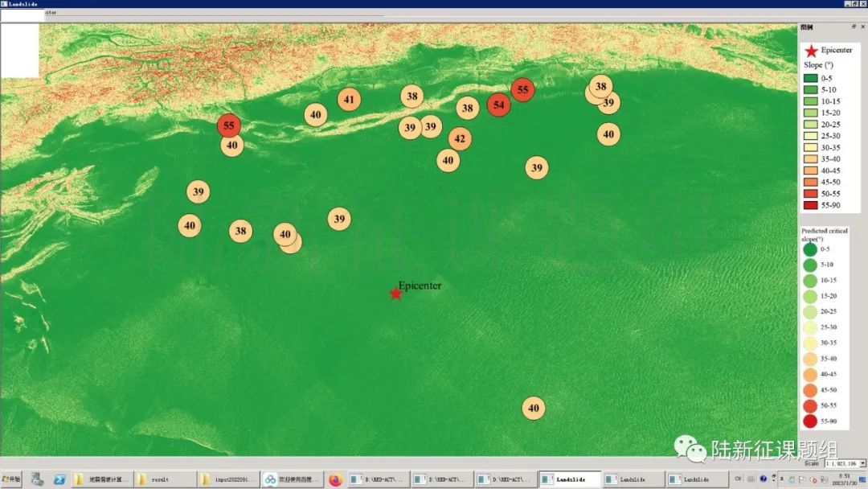Screen dimensions: 868x489
Task: Open the 'input2022091' folder taskbar item
Action: click(x=228, y=480)
